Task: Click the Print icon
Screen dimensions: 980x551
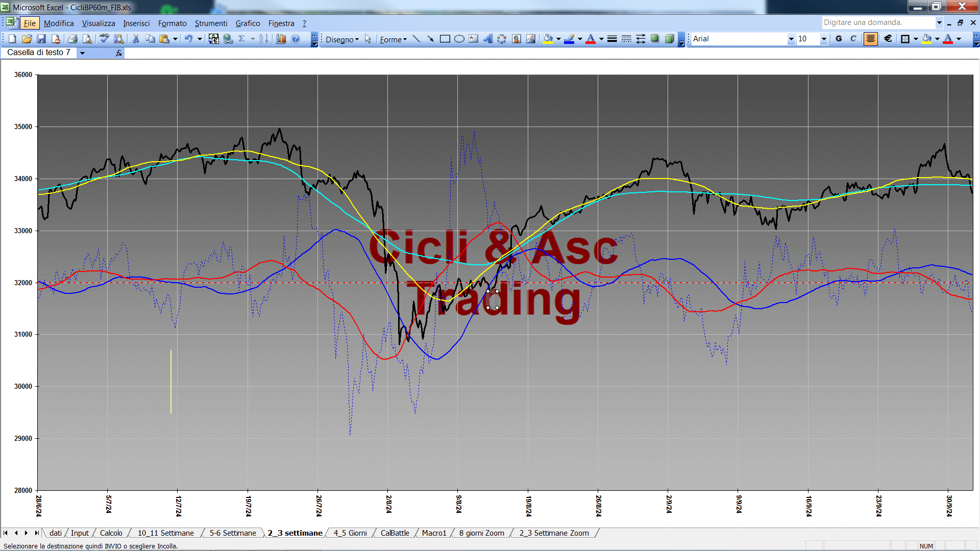Action: click(x=72, y=39)
